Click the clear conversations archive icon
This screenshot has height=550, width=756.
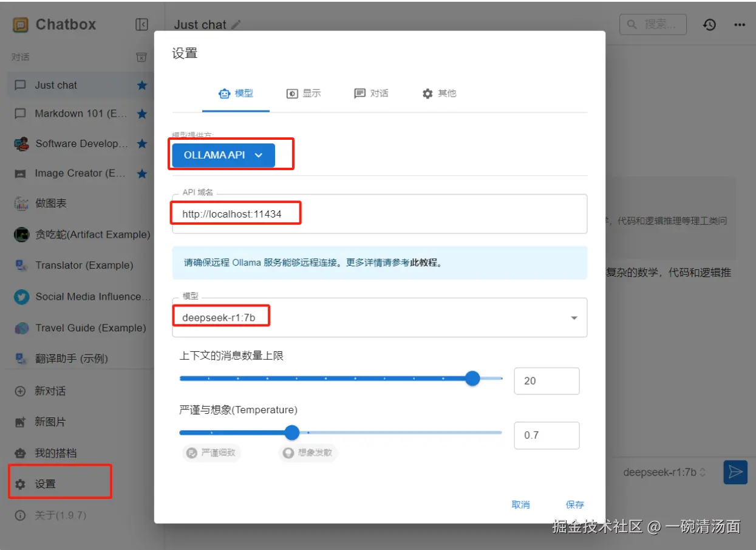(141, 57)
